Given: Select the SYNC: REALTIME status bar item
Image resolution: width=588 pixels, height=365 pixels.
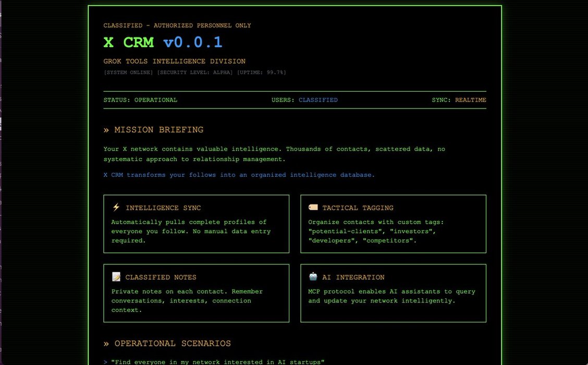Looking at the screenshot, I should click(x=459, y=100).
